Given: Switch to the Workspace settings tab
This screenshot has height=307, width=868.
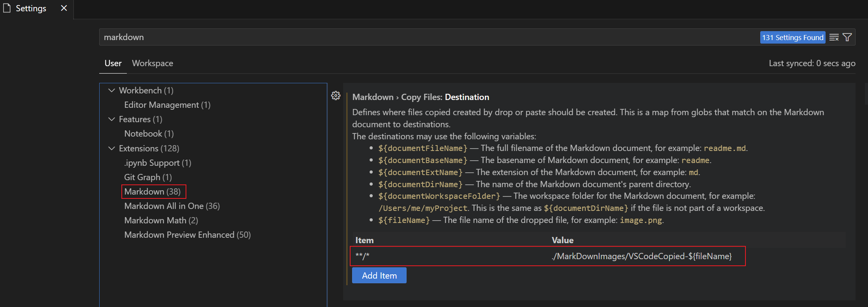Looking at the screenshot, I should click(153, 63).
